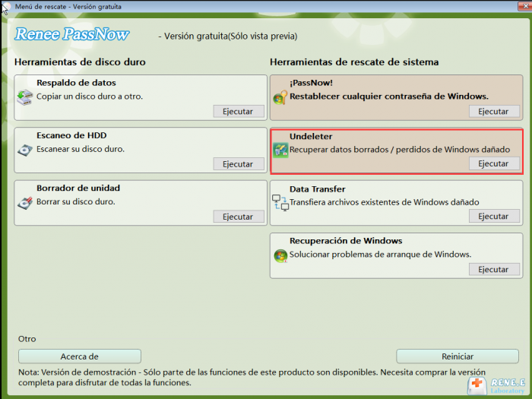Click the Recuperación de Windows logo icon
Viewport: 532px width, 399px height.
280,256
